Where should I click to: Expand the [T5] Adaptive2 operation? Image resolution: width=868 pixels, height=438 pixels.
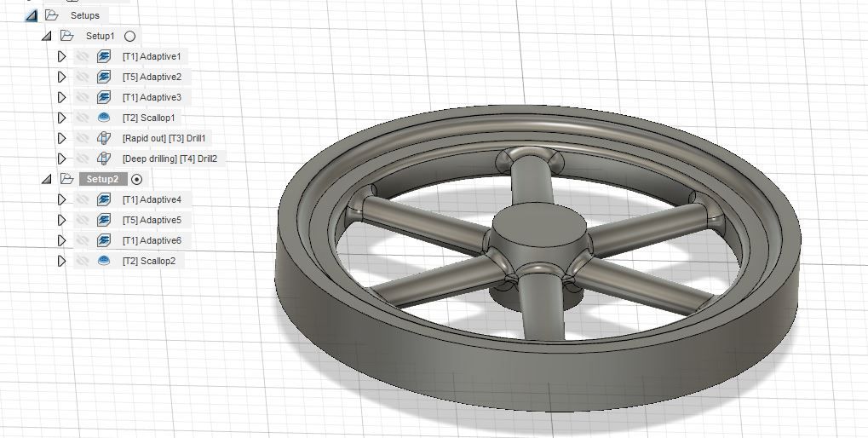61,77
